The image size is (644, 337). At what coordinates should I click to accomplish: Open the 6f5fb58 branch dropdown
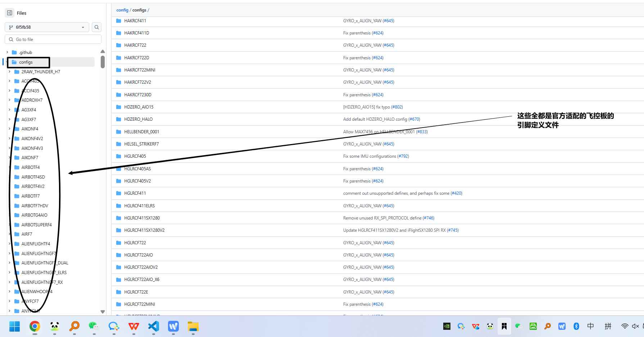pos(47,27)
